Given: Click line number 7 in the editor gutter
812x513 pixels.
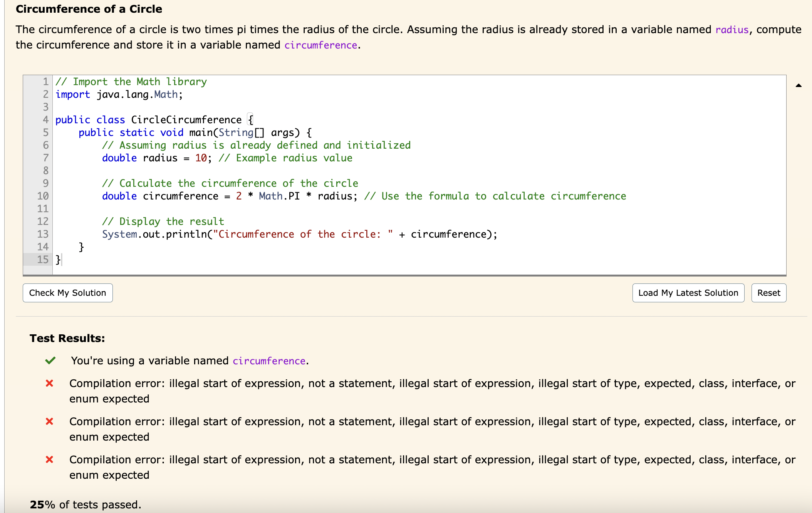Looking at the screenshot, I should tap(45, 158).
